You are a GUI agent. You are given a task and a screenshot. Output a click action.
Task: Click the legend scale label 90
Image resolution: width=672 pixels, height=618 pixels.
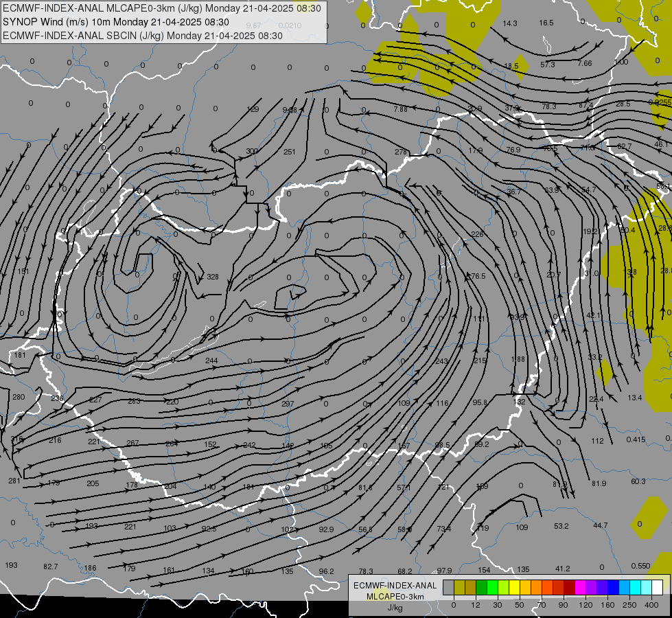click(563, 605)
